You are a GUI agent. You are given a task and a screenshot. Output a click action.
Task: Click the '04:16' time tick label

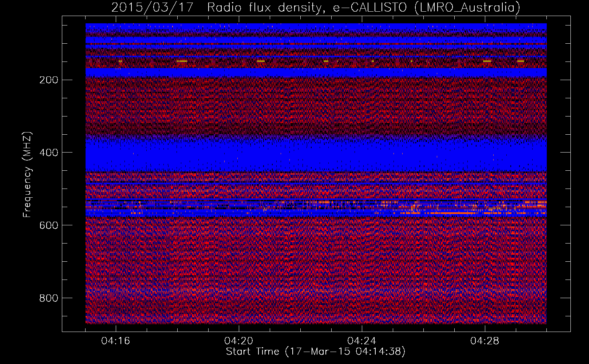pyautogui.click(x=116, y=341)
